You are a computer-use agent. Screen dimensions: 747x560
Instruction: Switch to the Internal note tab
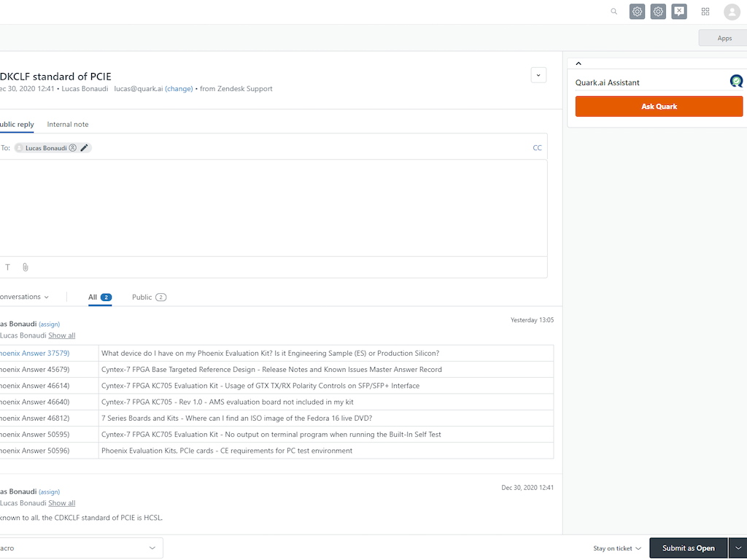pos(67,124)
